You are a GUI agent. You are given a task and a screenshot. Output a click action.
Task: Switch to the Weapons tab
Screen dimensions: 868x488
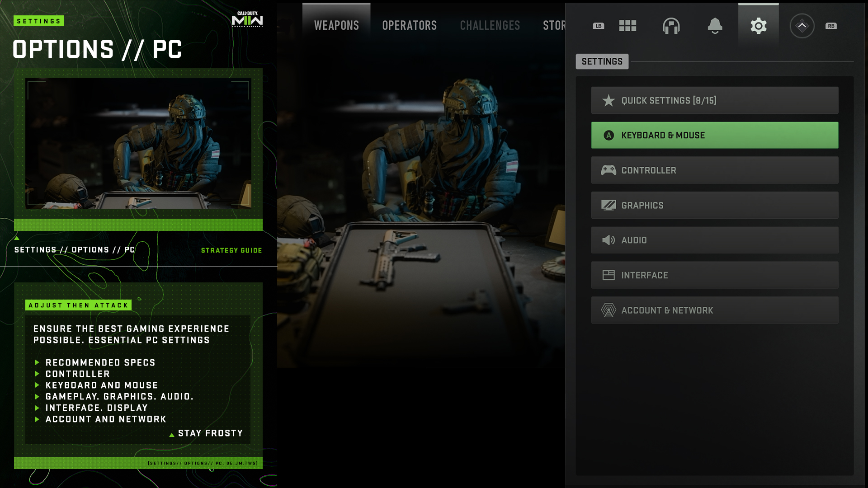[x=336, y=25]
